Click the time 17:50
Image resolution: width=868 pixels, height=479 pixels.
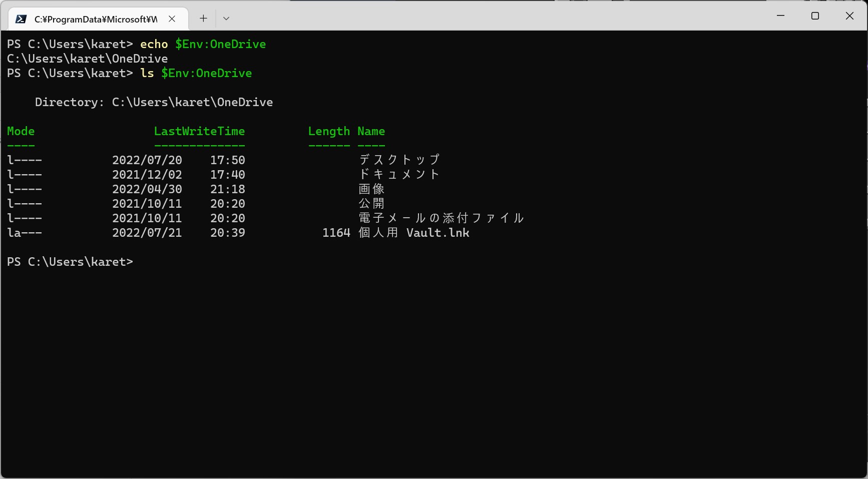tap(228, 160)
